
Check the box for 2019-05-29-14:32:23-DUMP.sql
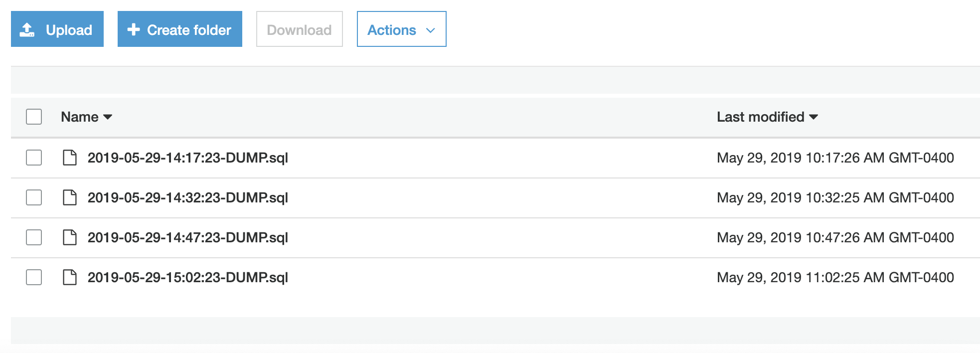click(x=34, y=197)
